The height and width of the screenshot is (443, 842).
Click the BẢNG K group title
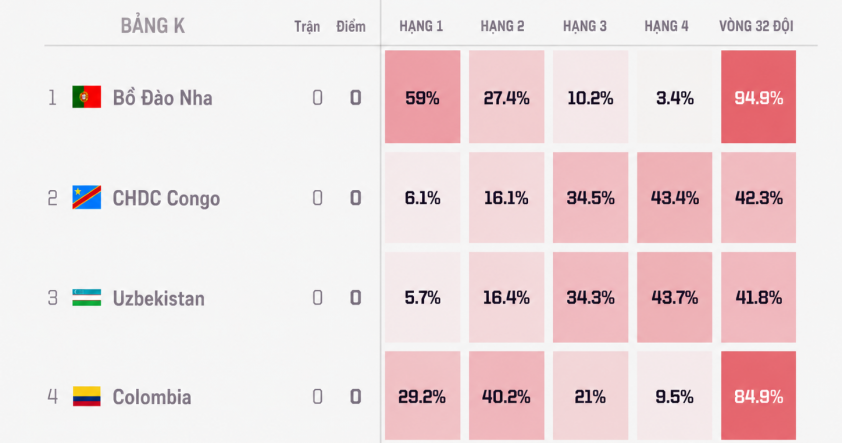point(153,26)
